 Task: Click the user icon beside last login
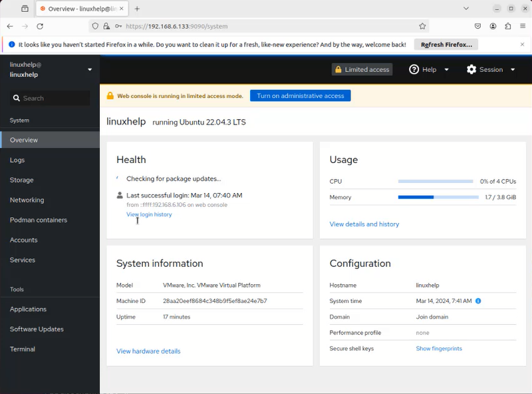click(120, 195)
